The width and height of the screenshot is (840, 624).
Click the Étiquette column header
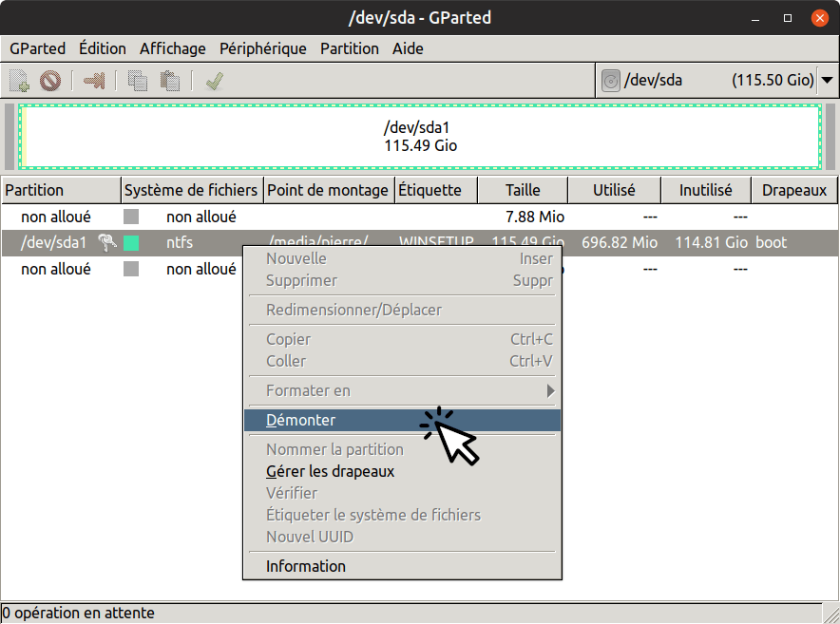pos(435,190)
